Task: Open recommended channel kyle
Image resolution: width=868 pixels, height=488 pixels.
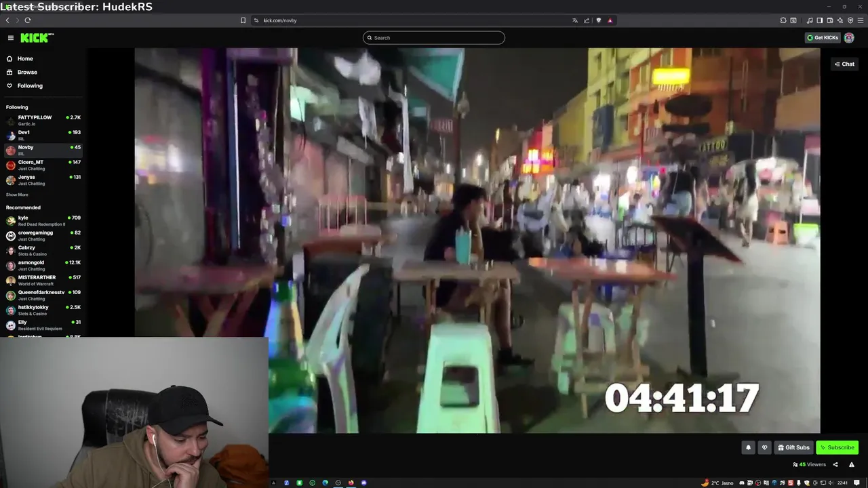Action: click(x=43, y=220)
